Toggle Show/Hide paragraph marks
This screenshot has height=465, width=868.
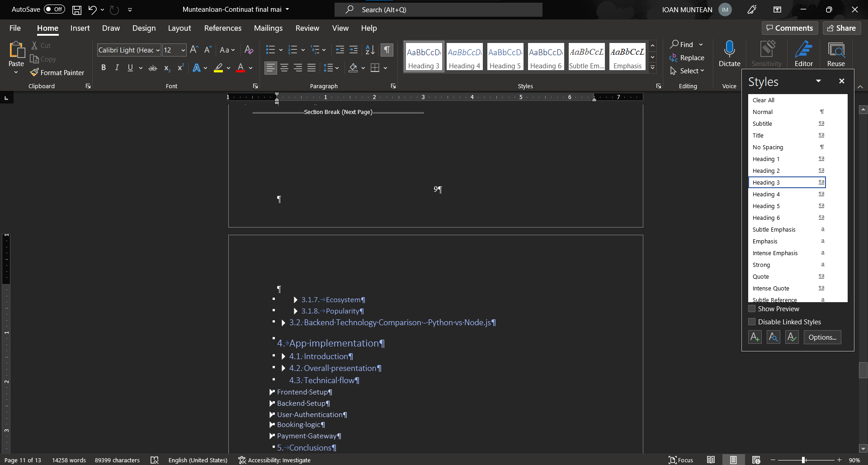tap(387, 50)
